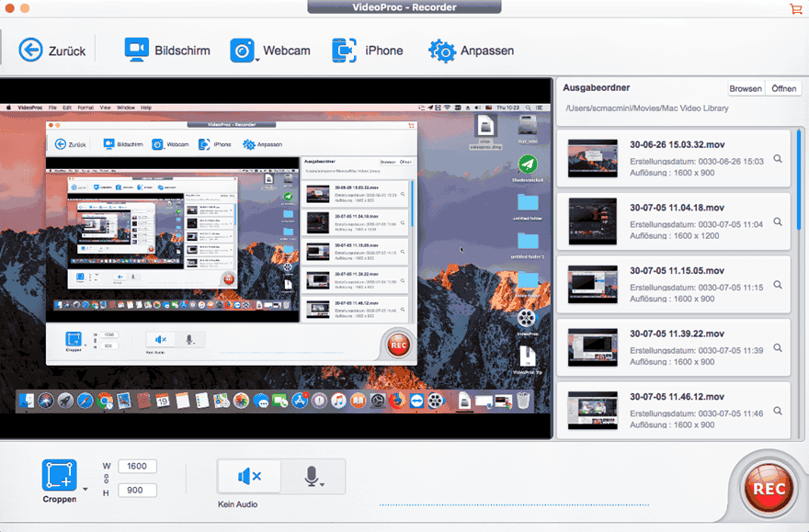Click the Trash icon in the previewed dock

pyautogui.click(x=523, y=401)
